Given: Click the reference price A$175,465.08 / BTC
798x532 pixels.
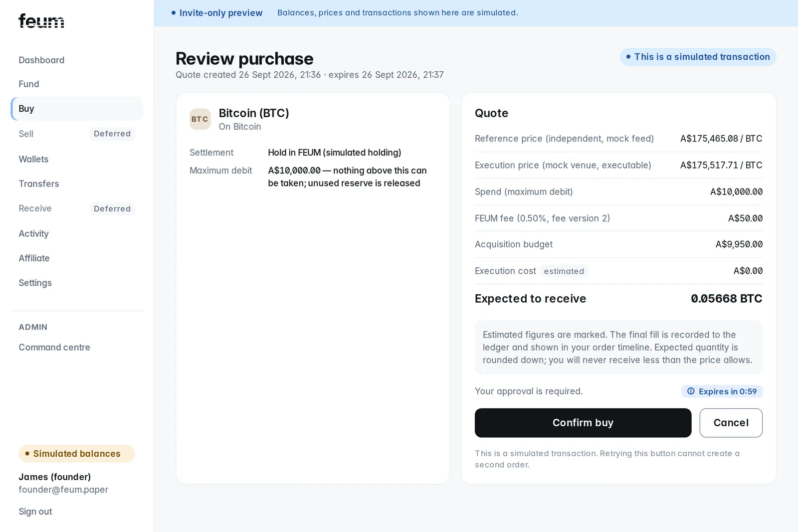Looking at the screenshot, I should pos(721,139).
